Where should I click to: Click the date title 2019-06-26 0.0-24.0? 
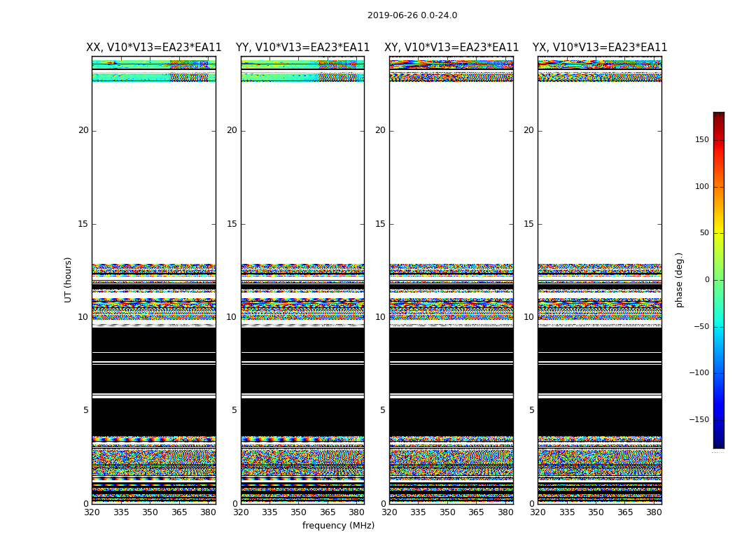pyautogui.click(x=412, y=15)
